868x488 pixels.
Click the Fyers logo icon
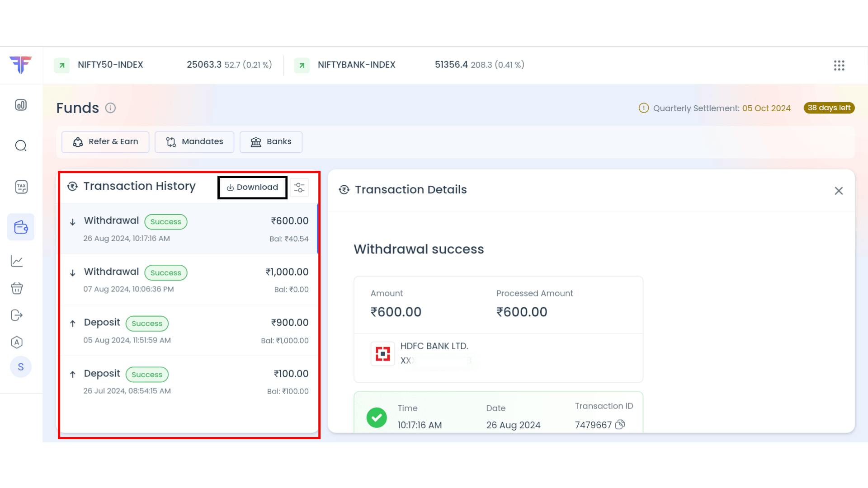pos(21,65)
